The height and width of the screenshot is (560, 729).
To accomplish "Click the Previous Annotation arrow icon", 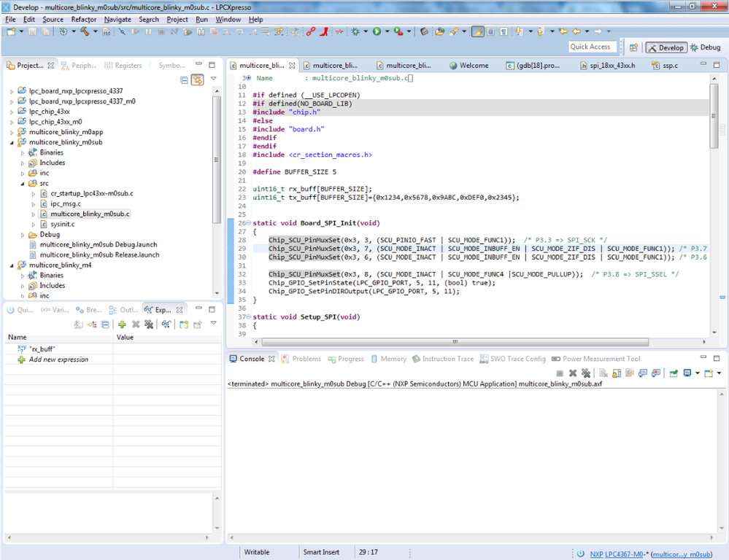I will (540, 31).
